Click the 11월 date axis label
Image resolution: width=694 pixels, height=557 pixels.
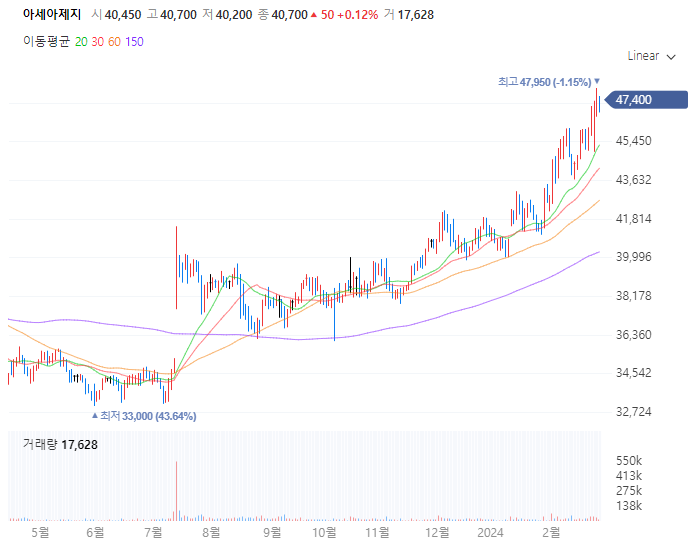[378, 532]
